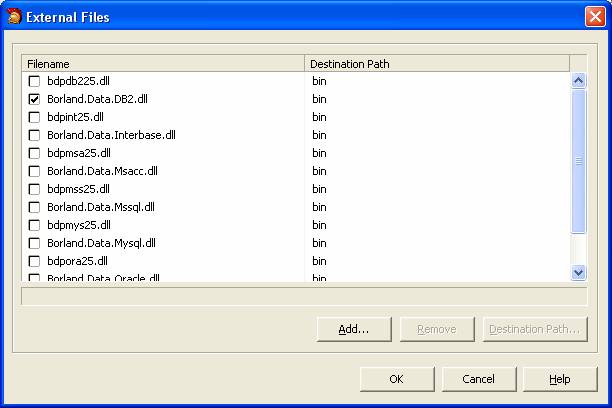The image size is (612, 408).
Task: Click bin path of bdpora25.dll row
Action: tap(319, 261)
